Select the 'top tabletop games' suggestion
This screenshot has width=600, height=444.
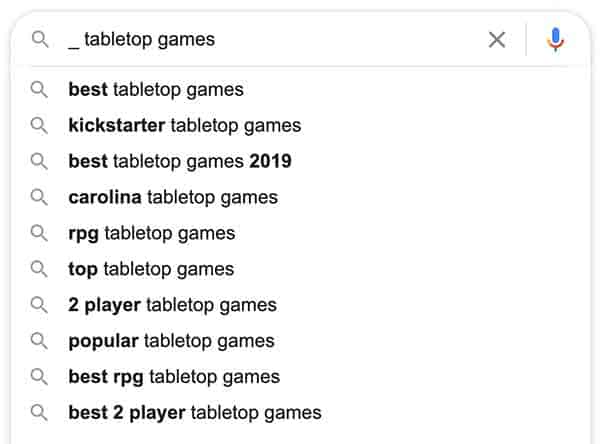click(300, 269)
